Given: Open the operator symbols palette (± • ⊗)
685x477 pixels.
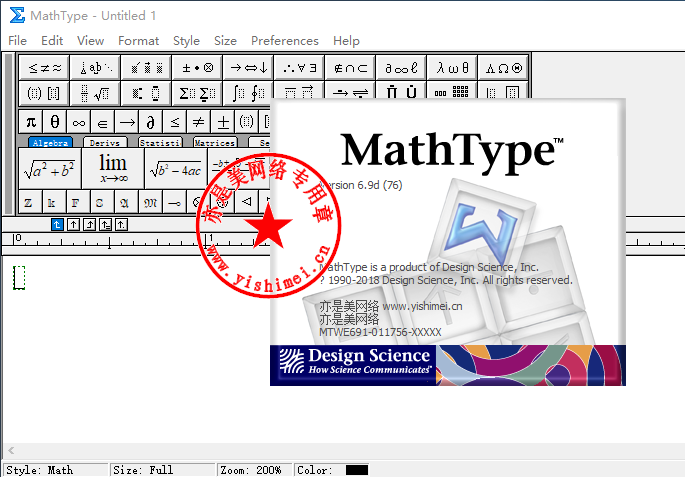Looking at the screenshot, I should [197, 68].
